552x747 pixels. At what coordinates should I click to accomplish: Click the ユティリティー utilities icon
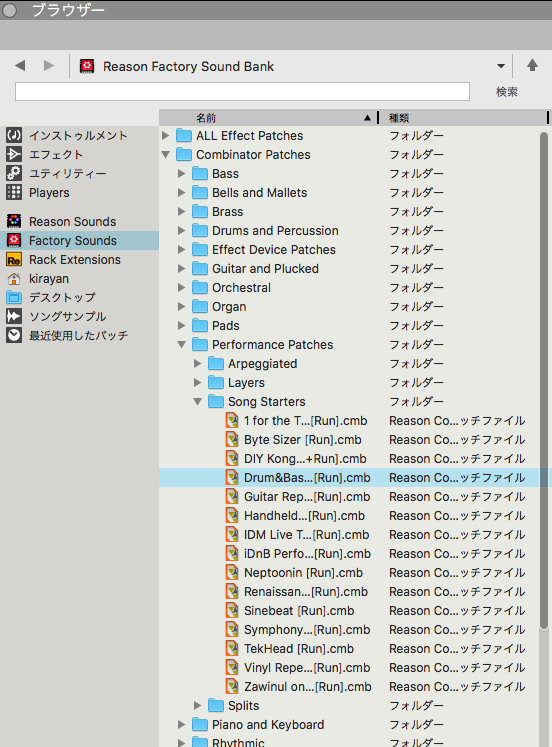(x=14, y=173)
